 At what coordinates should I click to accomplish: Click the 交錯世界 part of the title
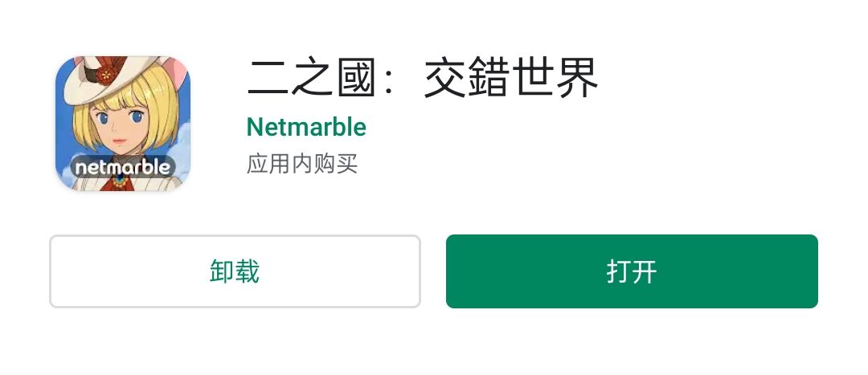tap(511, 79)
